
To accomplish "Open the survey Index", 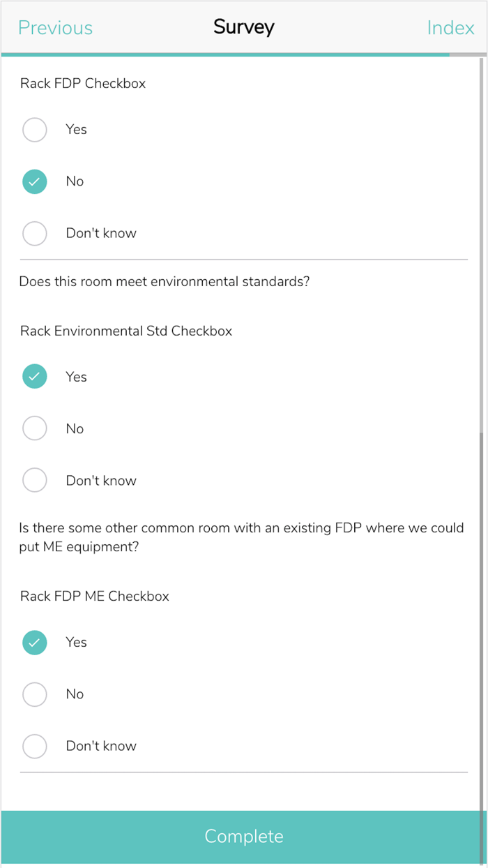I will [x=451, y=28].
